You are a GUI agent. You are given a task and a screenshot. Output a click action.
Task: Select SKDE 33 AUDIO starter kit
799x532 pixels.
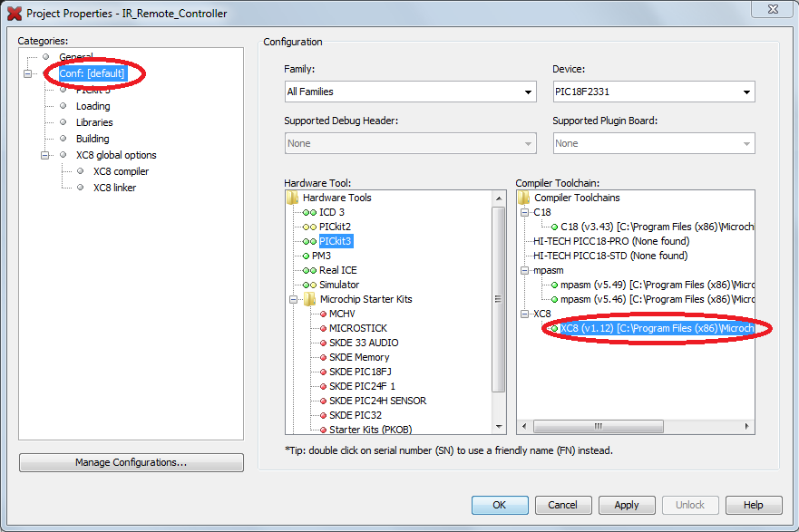coord(364,343)
